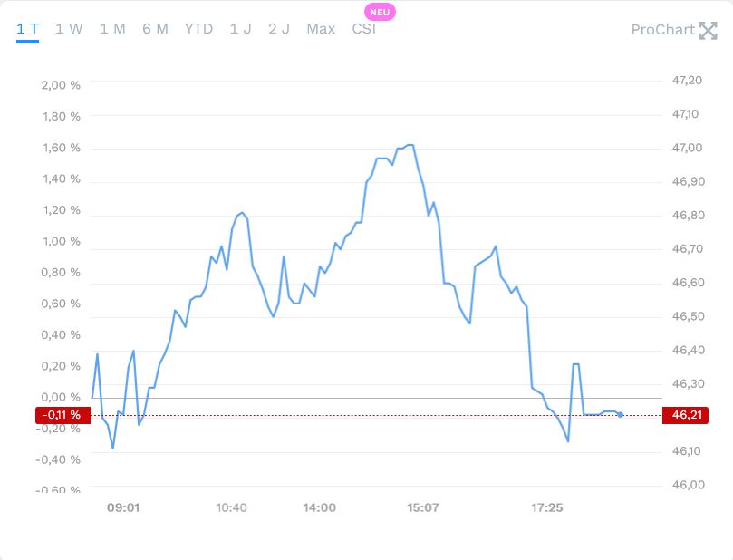Choose the 1 J timeframe
The width and height of the screenshot is (733, 560).
[x=240, y=29]
